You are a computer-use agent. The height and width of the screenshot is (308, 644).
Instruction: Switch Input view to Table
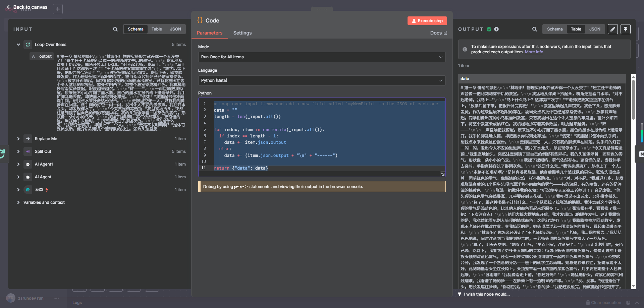[x=157, y=29]
